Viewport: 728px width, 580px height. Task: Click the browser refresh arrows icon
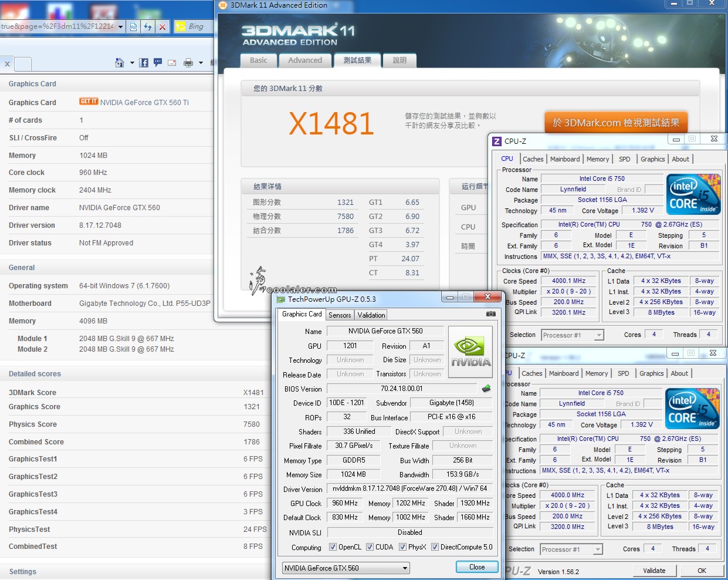coord(148,26)
